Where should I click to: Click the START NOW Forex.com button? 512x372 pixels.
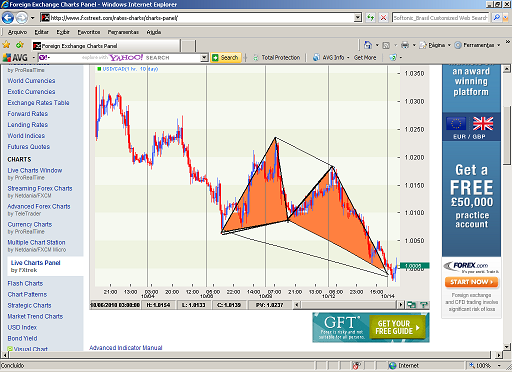click(471, 282)
